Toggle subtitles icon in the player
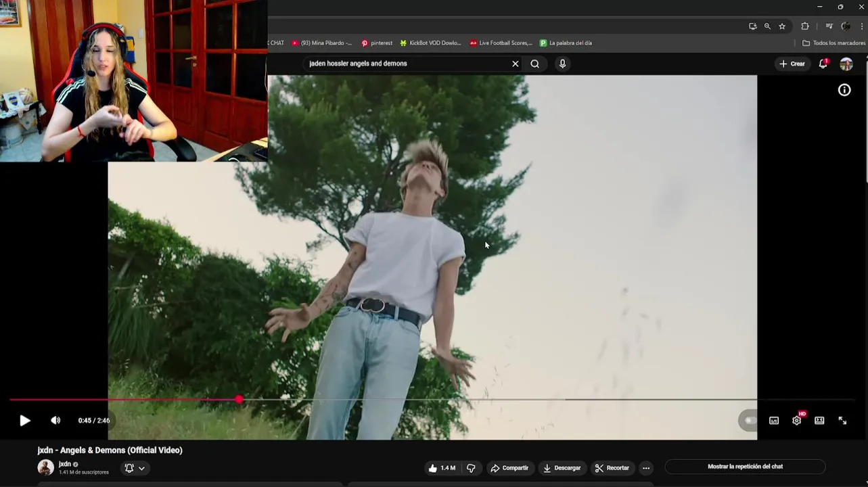Image resolution: width=868 pixels, height=487 pixels. pos(774,421)
